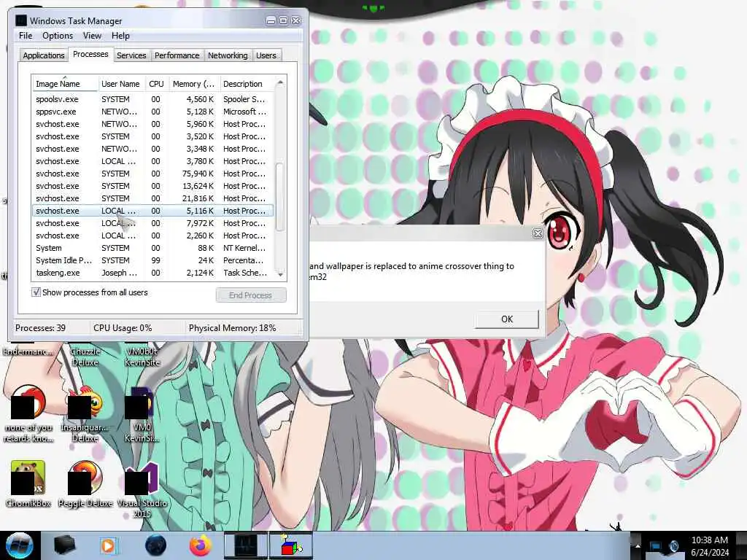Open the Chuzzle Deluxe desktop icon
The width and height of the screenshot is (747, 560).
coord(85,356)
